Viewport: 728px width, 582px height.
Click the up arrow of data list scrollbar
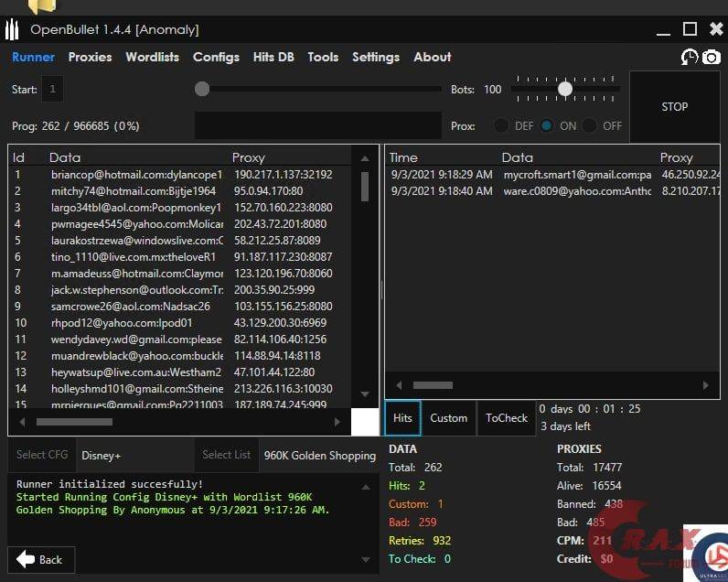pos(365,159)
